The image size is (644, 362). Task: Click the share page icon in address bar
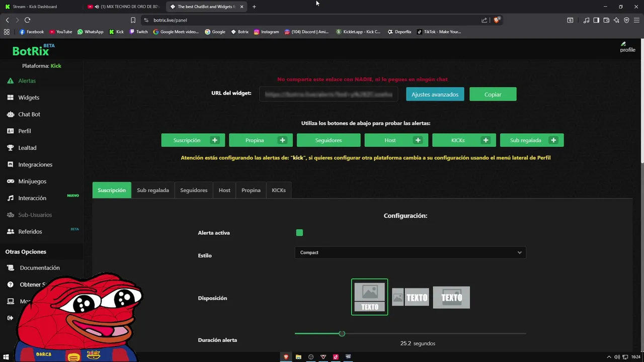(x=484, y=20)
